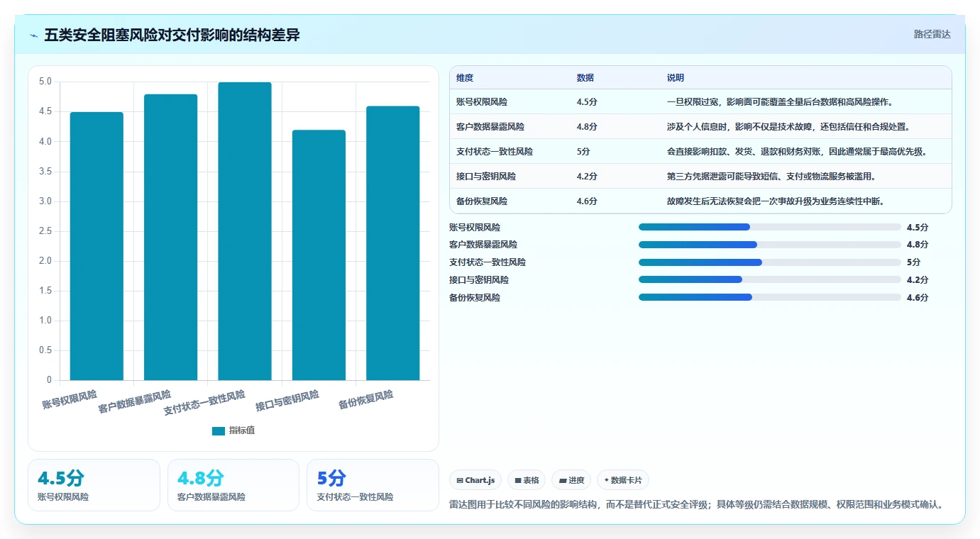The height and width of the screenshot is (539, 980).
Task: Click the 客户数据暴露风险 bar in chart
Action: tap(170, 237)
